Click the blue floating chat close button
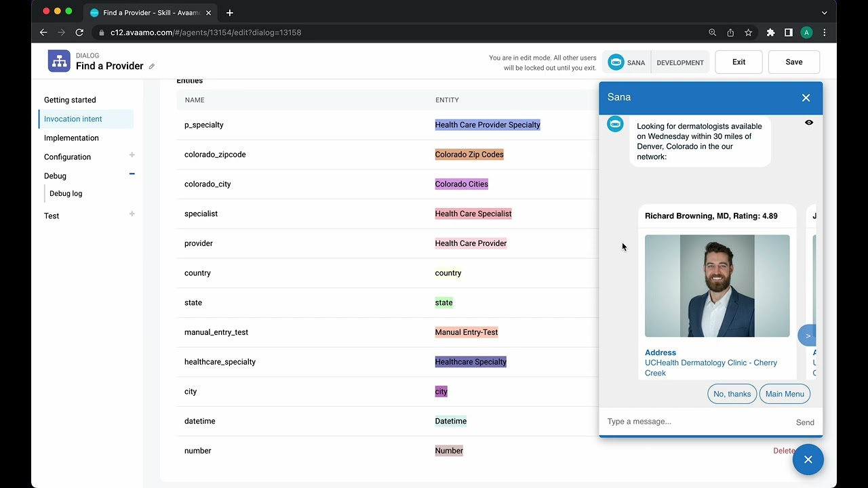Image resolution: width=868 pixels, height=488 pixels. click(808, 460)
